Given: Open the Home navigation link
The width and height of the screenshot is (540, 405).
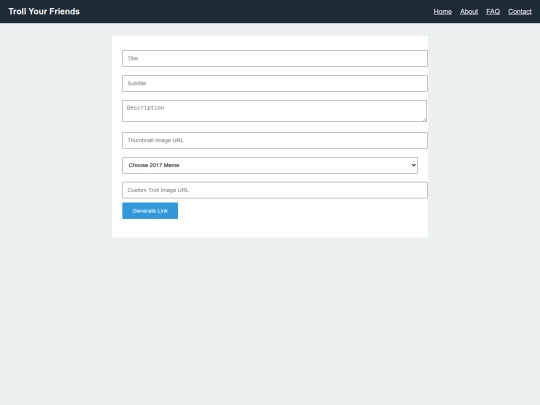Looking at the screenshot, I should pos(443,12).
